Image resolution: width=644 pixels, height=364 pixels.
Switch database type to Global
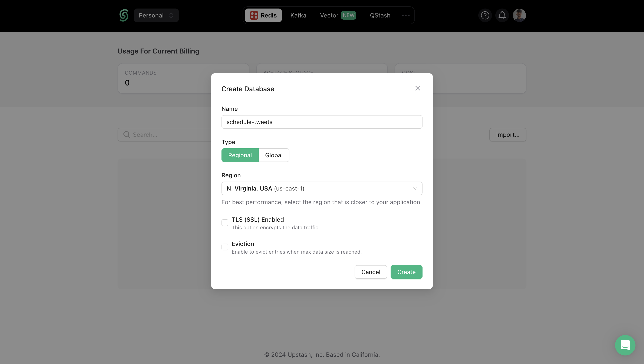[x=274, y=155]
